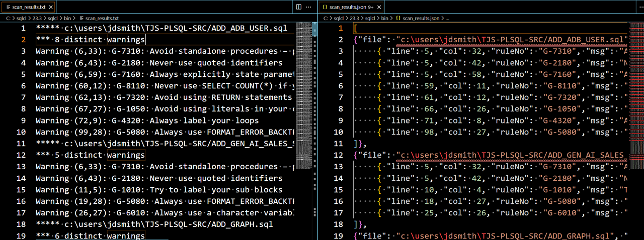This screenshot has height=240, width=644.
Task: Click the JSON braces icon in right breadcrumb
Action: (x=398, y=18)
